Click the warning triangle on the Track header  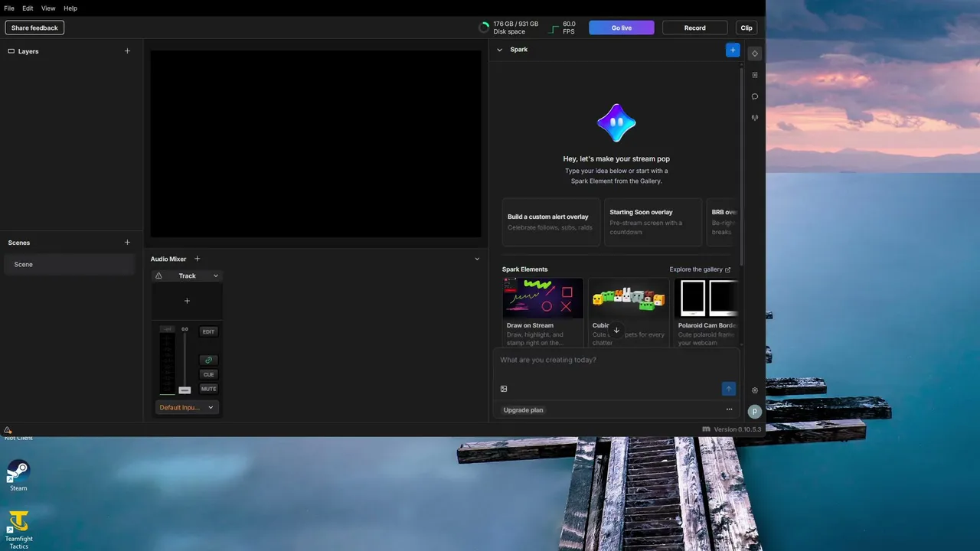(158, 275)
